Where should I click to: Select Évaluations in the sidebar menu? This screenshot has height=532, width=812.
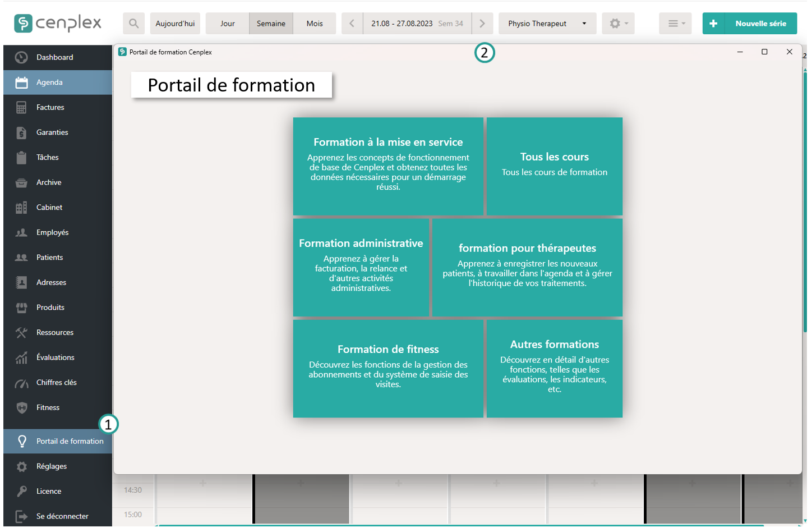(x=58, y=357)
